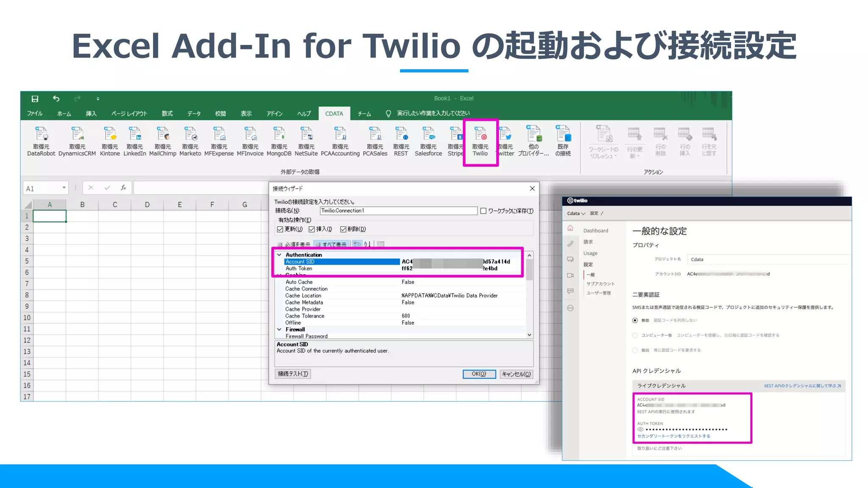Select the コンピューター毎 radio button
Viewport: 868px width, 488px height.
pos(635,335)
